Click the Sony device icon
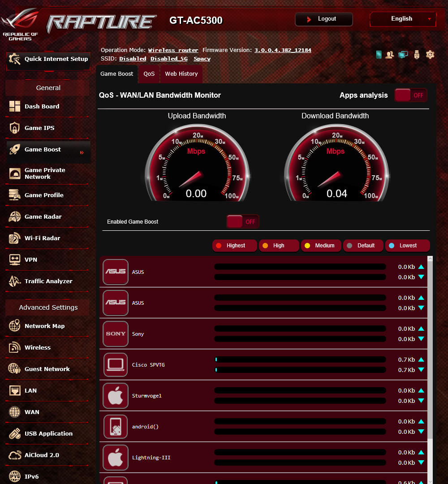The width and height of the screenshot is (448, 484). click(116, 334)
